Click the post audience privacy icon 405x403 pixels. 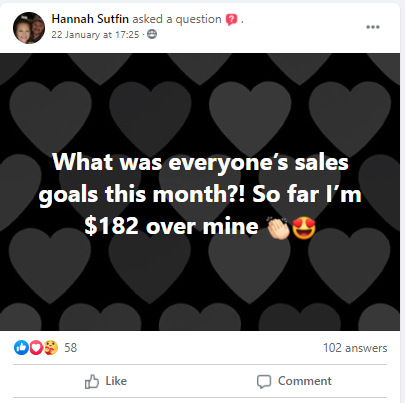coord(152,34)
